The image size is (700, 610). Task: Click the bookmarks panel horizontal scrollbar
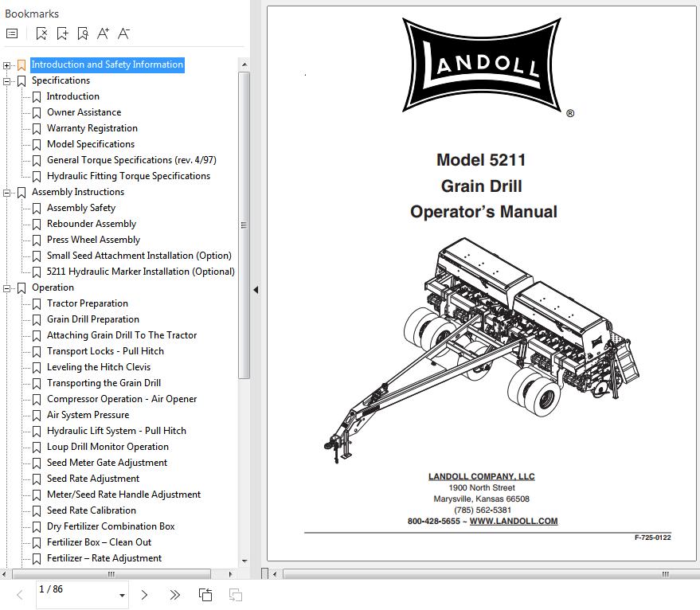click(111, 574)
